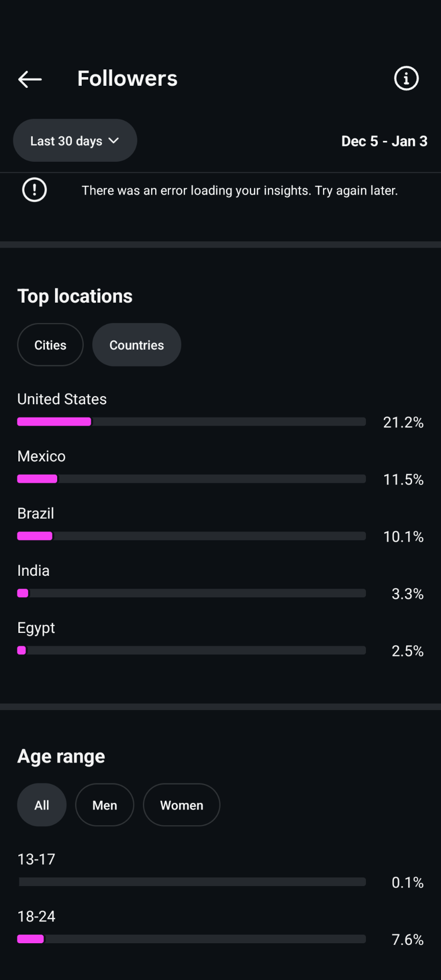Tap the 13-17 age range label

tap(36, 860)
